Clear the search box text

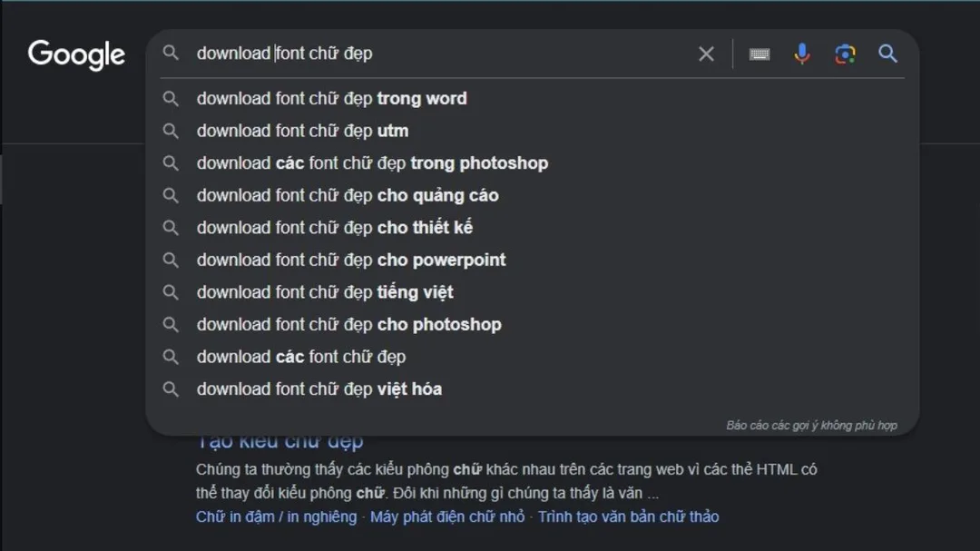click(x=706, y=54)
